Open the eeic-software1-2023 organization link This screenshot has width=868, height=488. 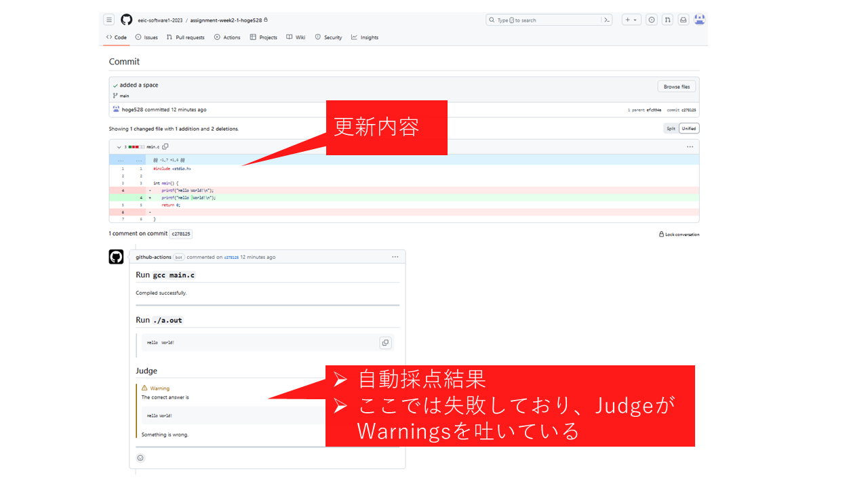[x=160, y=20]
